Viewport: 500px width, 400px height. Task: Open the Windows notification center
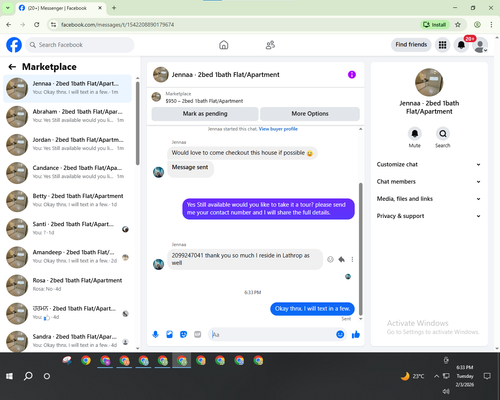point(487,376)
